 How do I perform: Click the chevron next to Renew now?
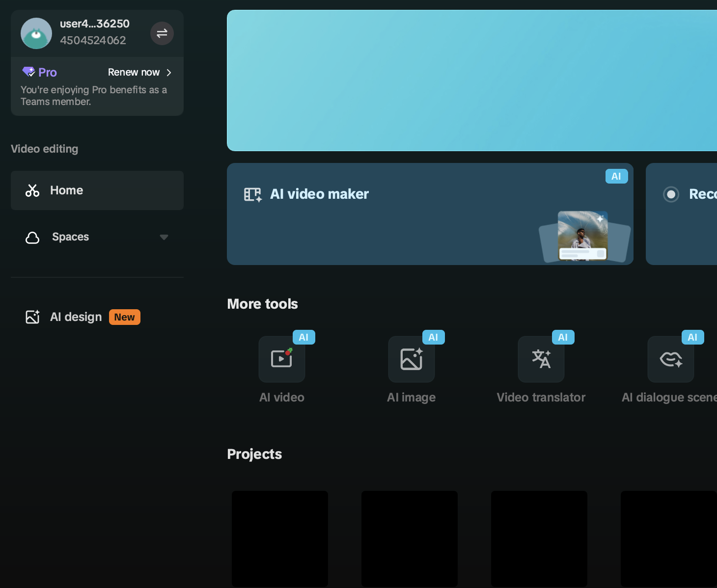click(169, 73)
